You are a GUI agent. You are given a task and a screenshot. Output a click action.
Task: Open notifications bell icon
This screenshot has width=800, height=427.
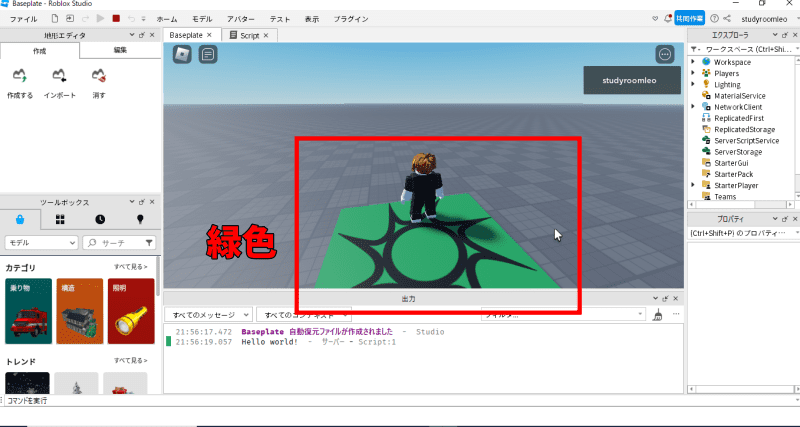(x=667, y=19)
